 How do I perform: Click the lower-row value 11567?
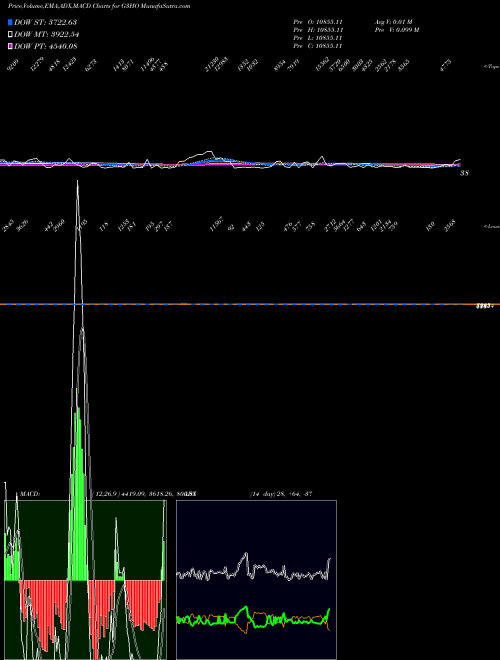(x=217, y=224)
